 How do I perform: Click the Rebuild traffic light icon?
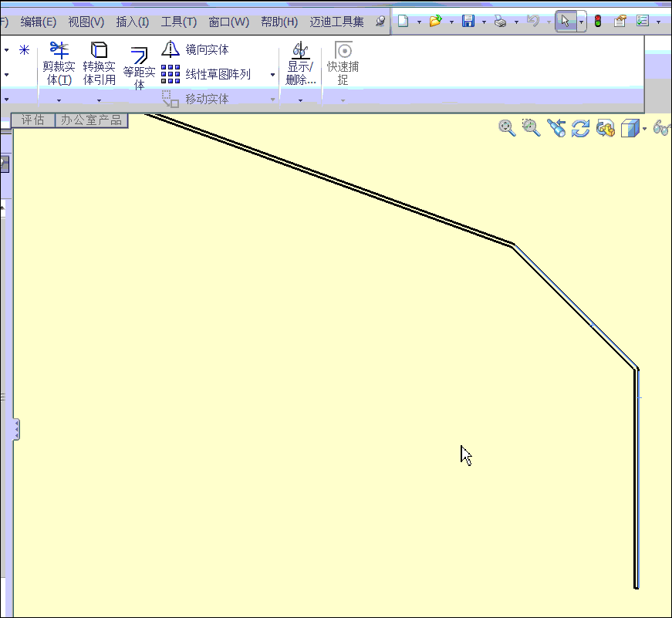598,21
